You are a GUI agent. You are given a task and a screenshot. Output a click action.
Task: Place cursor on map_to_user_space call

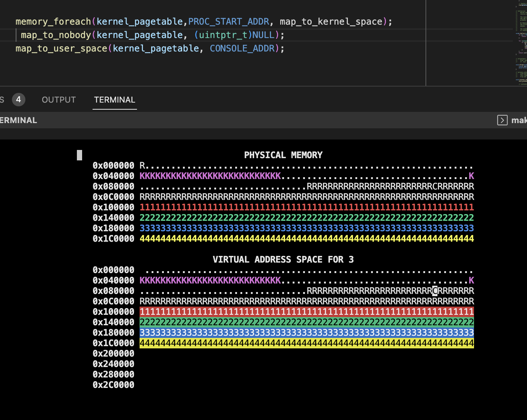click(x=61, y=48)
